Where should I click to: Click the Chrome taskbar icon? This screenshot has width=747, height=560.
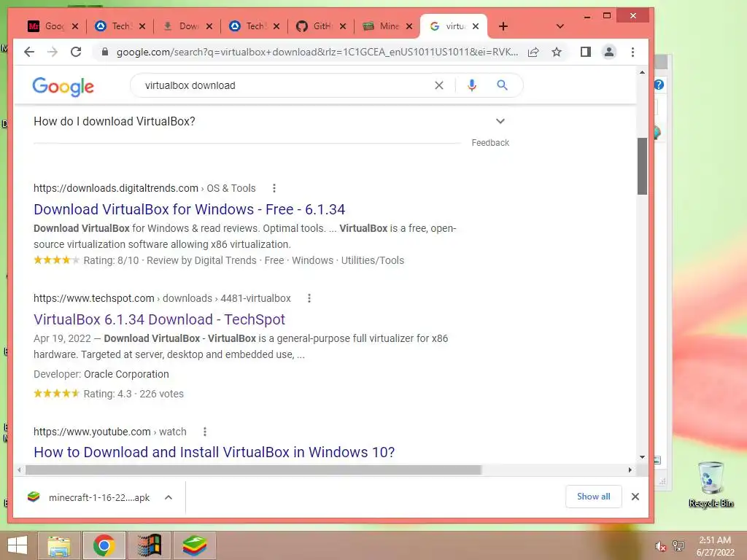click(x=104, y=545)
